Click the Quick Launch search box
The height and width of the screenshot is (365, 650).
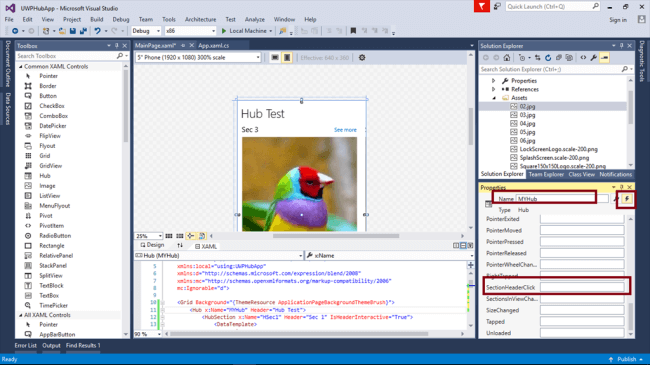552,6
